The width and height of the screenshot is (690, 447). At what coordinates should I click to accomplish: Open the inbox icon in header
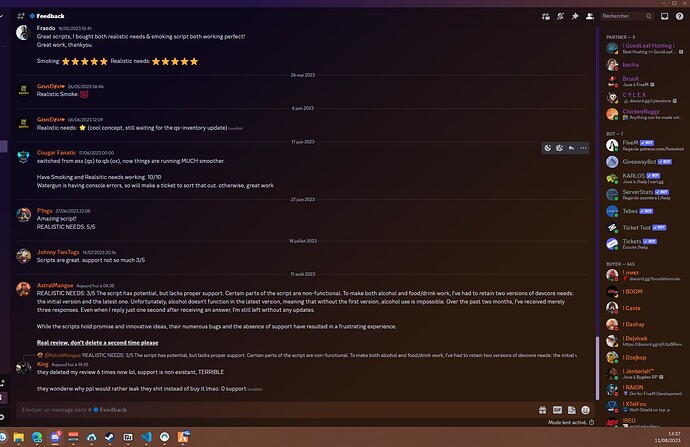click(x=664, y=16)
